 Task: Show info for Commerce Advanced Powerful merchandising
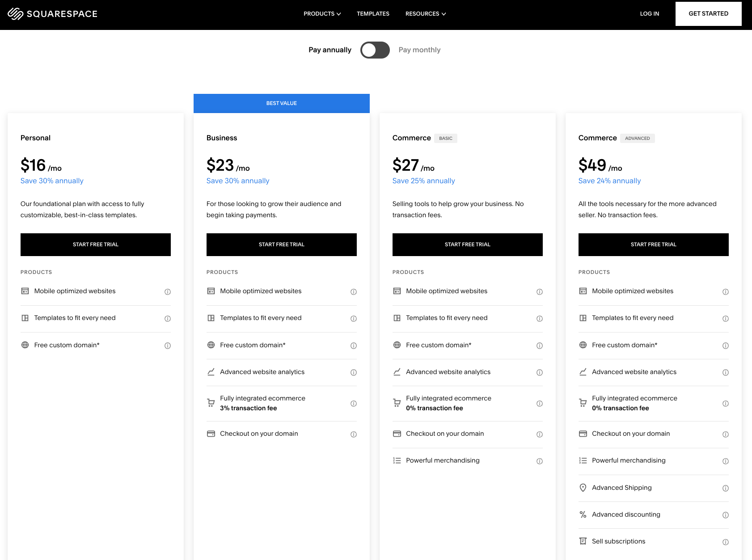click(726, 461)
